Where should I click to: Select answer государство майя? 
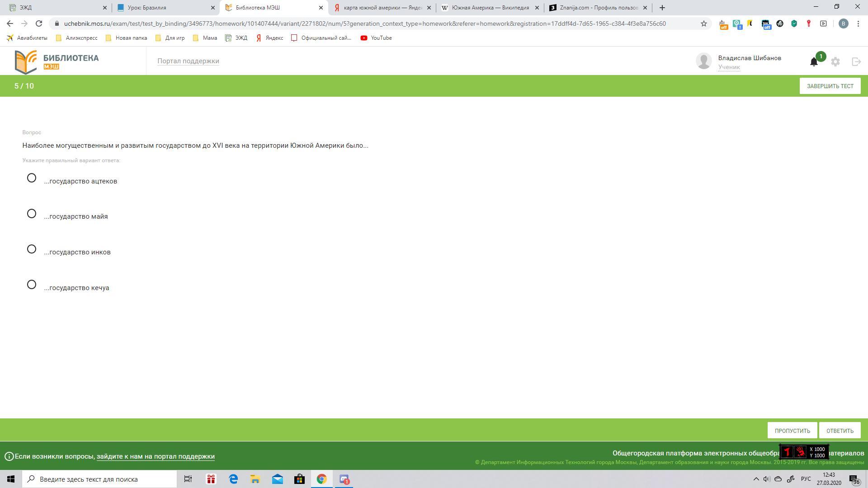[x=32, y=214]
